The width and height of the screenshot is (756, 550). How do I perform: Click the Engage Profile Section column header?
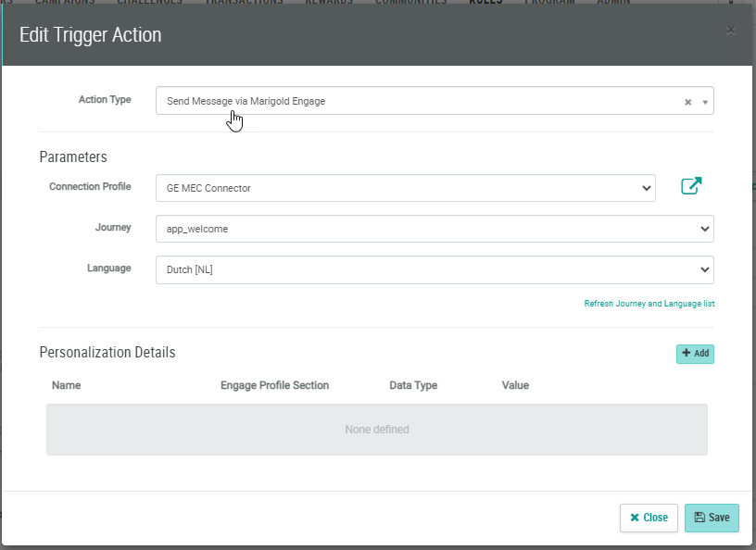(274, 385)
